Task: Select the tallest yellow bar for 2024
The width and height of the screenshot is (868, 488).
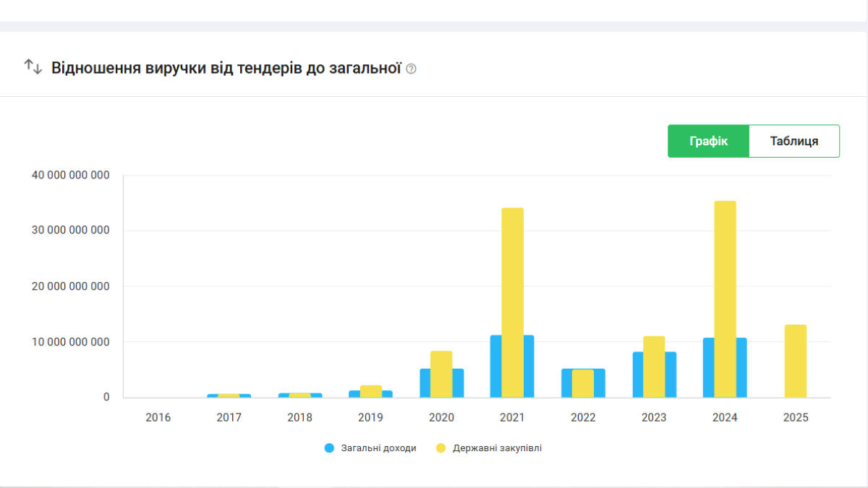Action: (x=725, y=299)
